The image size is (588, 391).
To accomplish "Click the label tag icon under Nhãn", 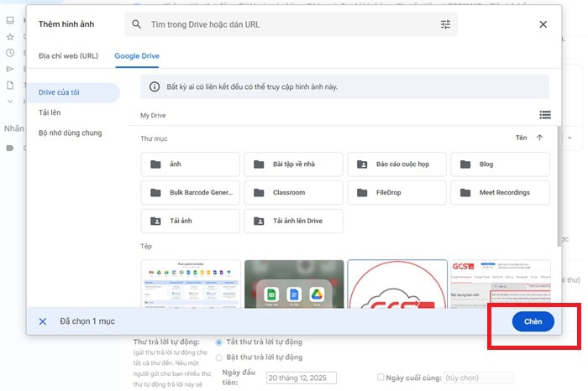I will tap(10, 148).
